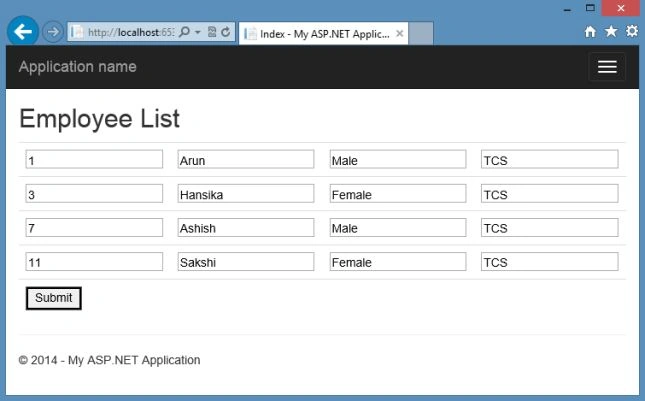Click the TCS field in Hansika's row
The width and height of the screenshot is (645, 401).
coord(550,193)
